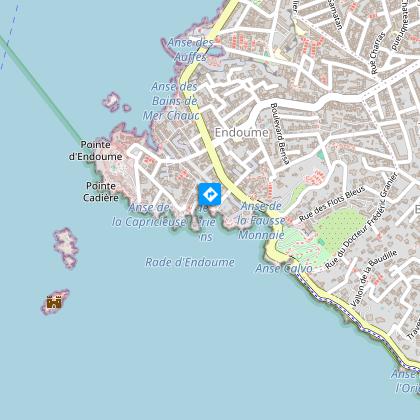Click the Pointe d'Endoume label
Image resolution: width=420 pixels, height=420 pixels.
95,151
